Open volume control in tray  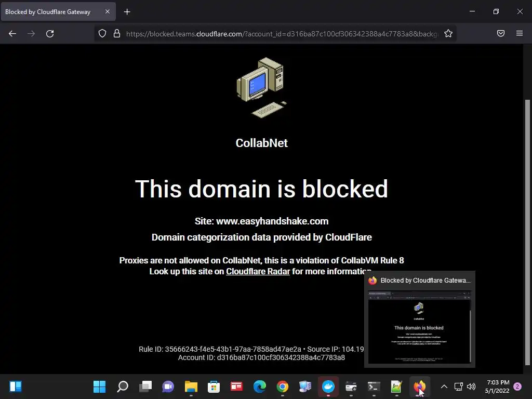471,387
